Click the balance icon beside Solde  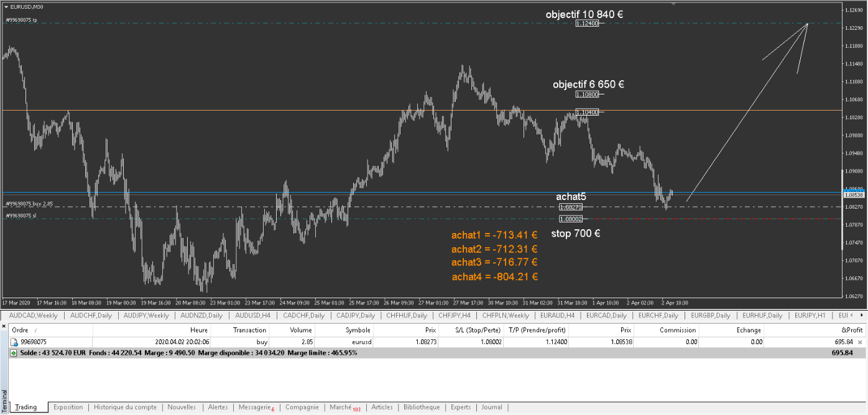click(x=14, y=352)
